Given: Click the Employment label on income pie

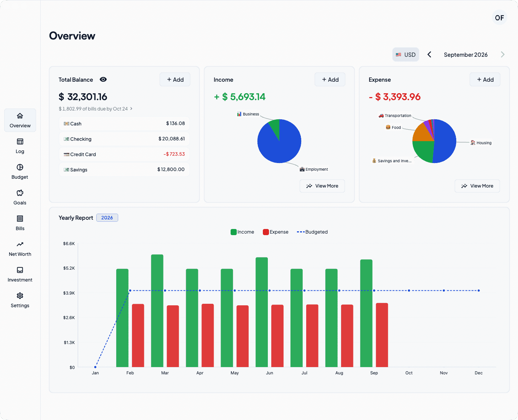Looking at the screenshot, I should pyautogui.click(x=314, y=169).
